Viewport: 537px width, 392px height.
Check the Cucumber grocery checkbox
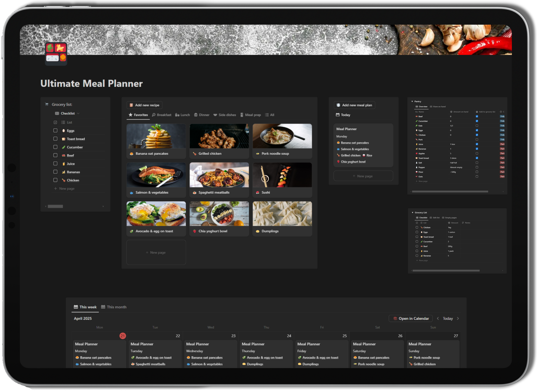[55, 147]
